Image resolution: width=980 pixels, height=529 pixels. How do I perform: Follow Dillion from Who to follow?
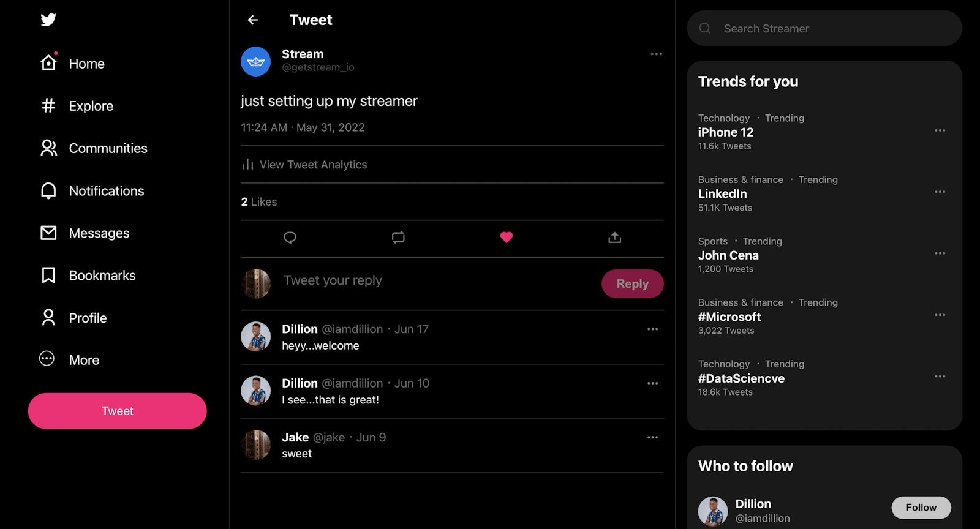921,508
